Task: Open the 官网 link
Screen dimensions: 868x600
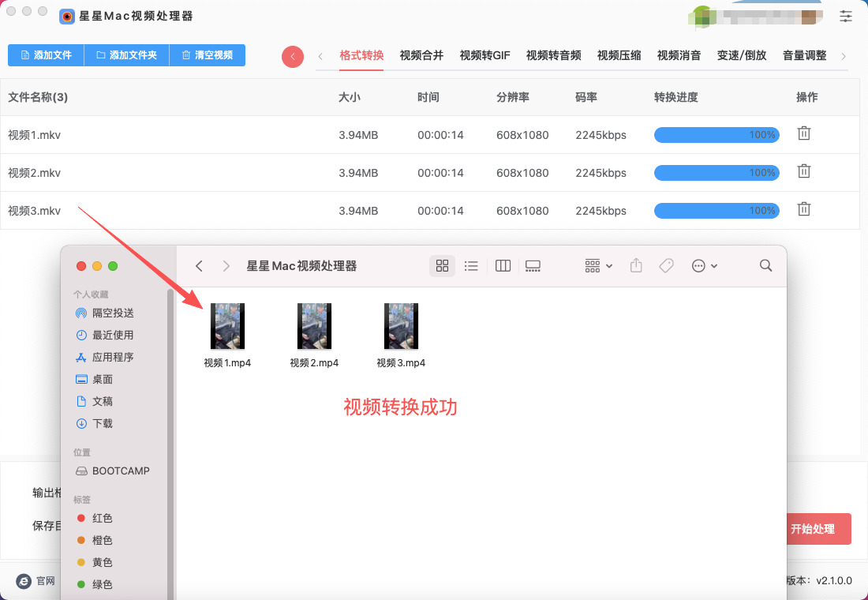Action: [36, 581]
